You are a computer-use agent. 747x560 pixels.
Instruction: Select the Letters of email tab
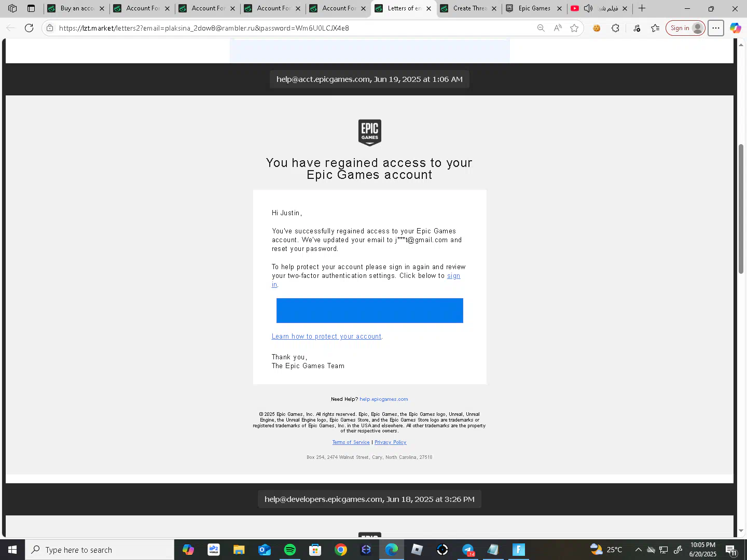[404, 8]
